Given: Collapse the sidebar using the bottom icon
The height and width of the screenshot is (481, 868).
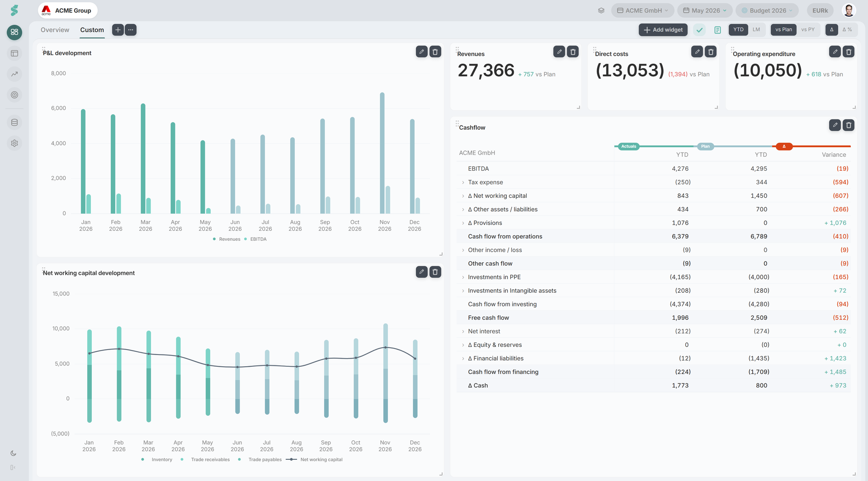Looking at the screenshot, I should click(x=13, y=467).
